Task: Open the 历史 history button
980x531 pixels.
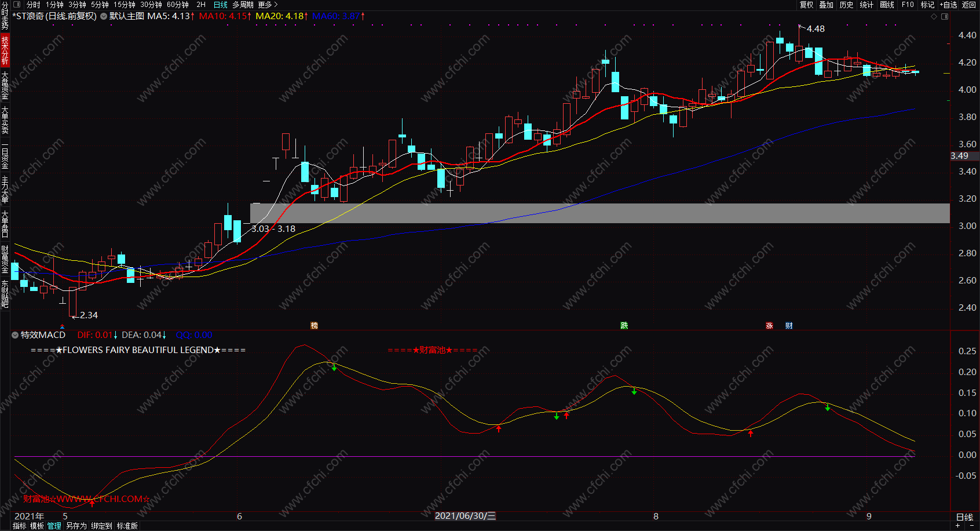Action: pyautogui.click(x=847, y=5)
